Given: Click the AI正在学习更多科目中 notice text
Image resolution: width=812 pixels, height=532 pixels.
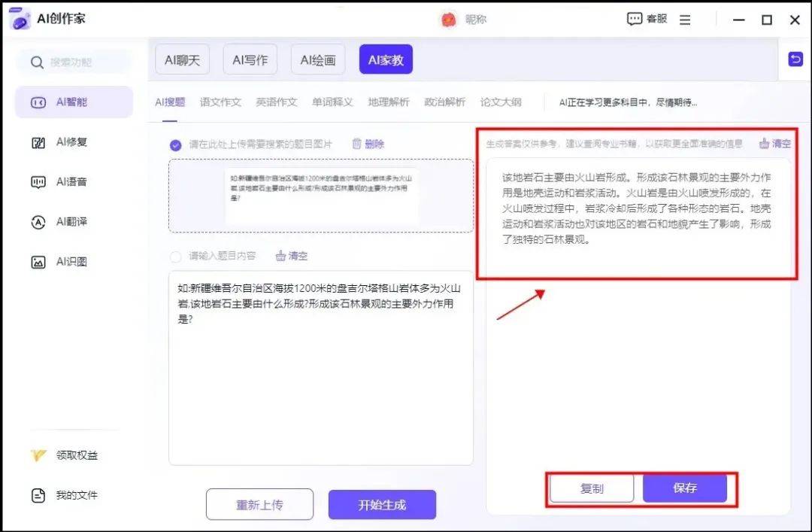Looking at the screenshot, I should (628, 102).
